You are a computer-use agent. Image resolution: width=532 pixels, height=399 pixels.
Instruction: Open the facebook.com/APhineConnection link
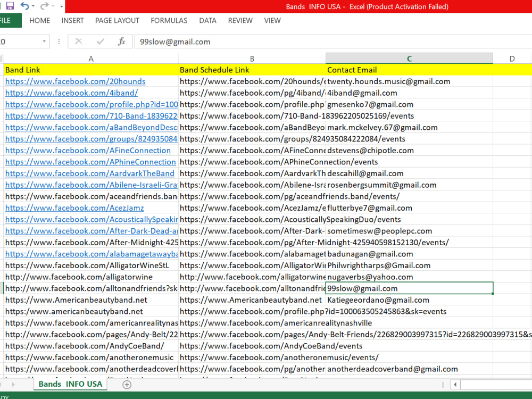pyautogui.click(x=90, y=162)
